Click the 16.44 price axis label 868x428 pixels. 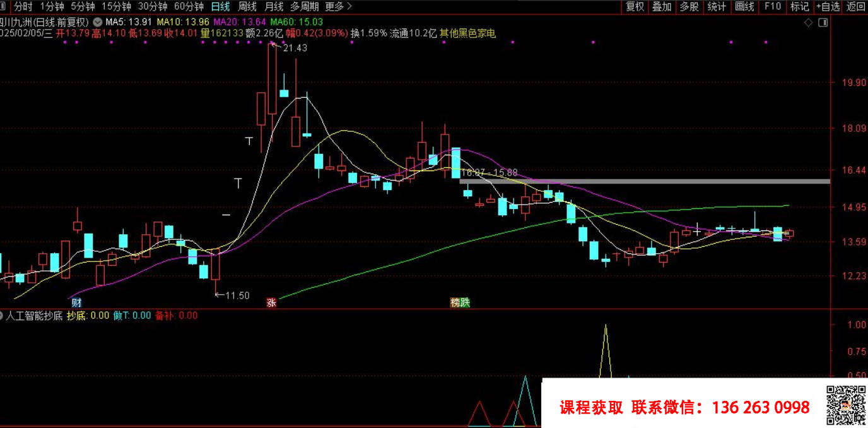click(855, 170)
